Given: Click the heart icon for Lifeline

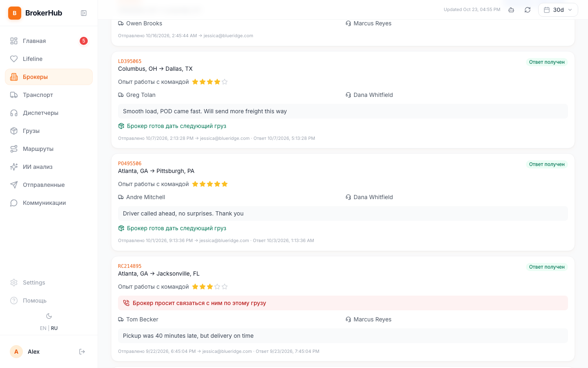Looking at the screenshot, I should (14, 59).
